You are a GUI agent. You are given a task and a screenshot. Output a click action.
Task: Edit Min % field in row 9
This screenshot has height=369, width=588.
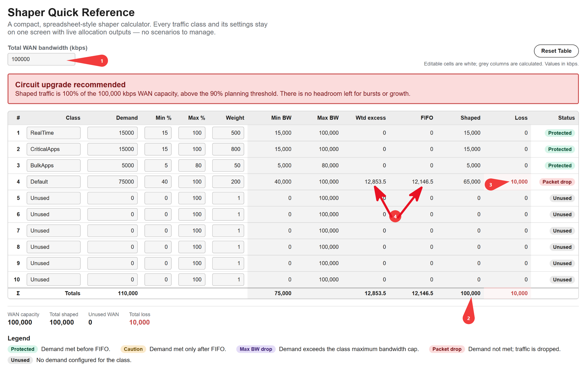click(158, 263)
